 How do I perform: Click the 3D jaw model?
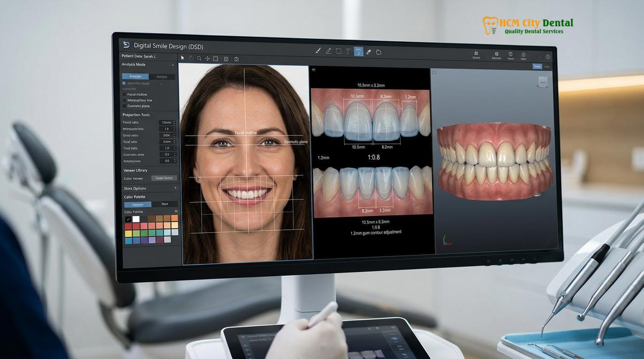(495, 161)
